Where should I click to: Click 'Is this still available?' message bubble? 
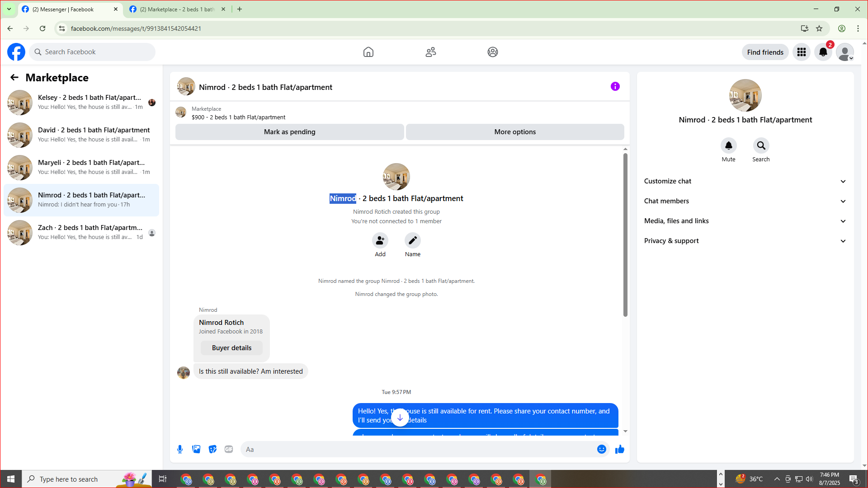pos(251,371)
